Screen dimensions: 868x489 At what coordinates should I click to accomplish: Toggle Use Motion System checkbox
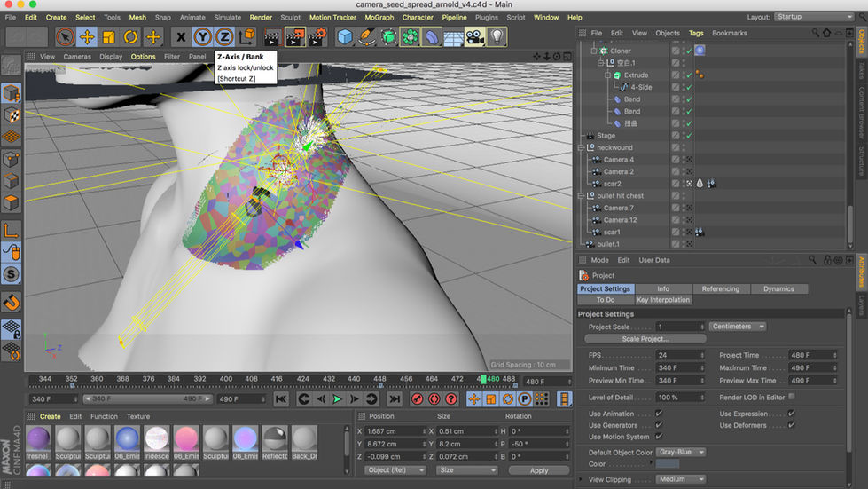click(x=659, y=437)
